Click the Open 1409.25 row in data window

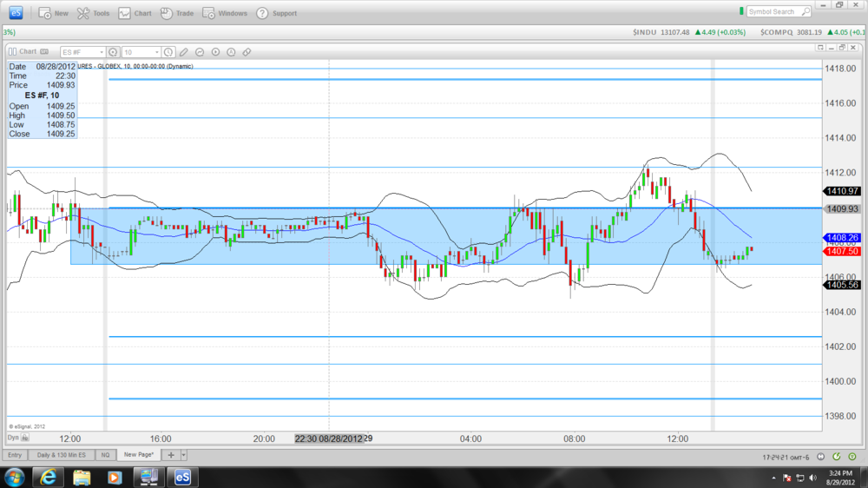tap(42, 106)
